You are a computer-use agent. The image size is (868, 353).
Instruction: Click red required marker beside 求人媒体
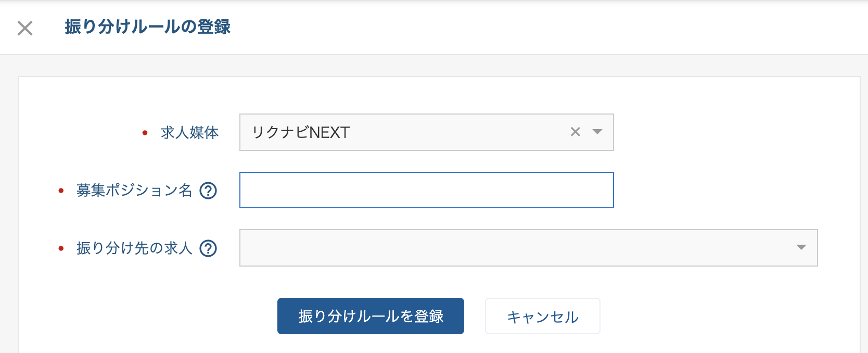[145, 133]
